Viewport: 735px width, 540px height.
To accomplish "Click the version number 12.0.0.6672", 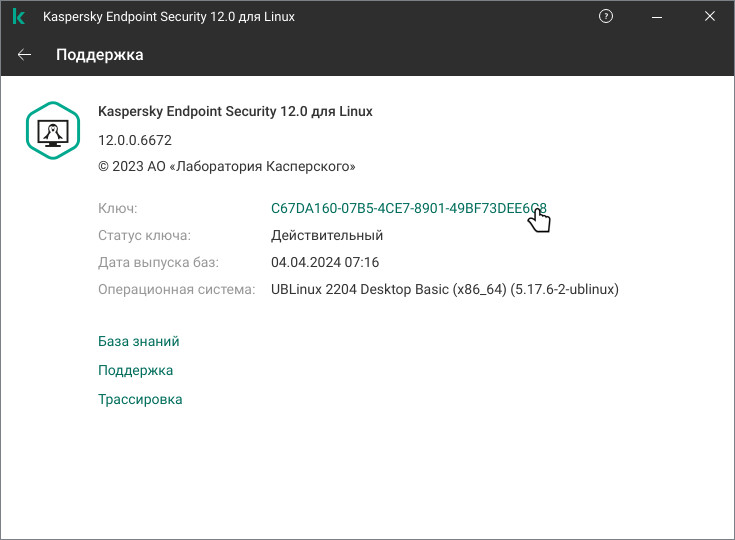I will tap(135, 140).
